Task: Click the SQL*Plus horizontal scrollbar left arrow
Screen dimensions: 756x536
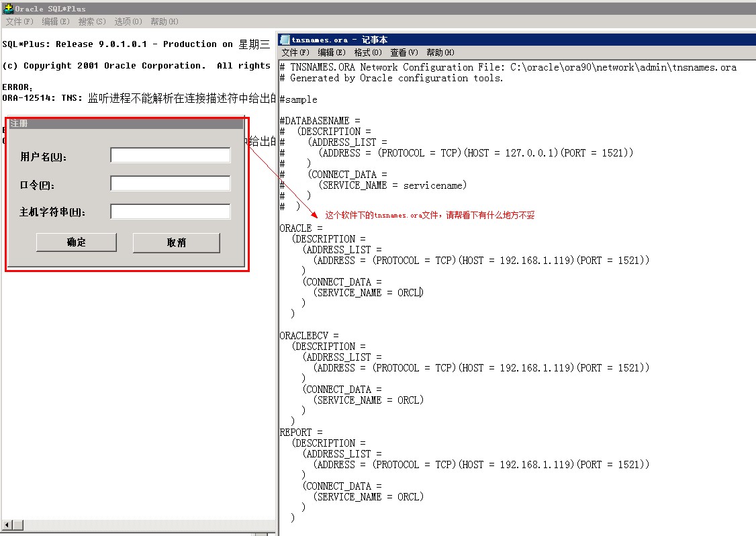Action: pyautogui.click(x=7, y=525)
